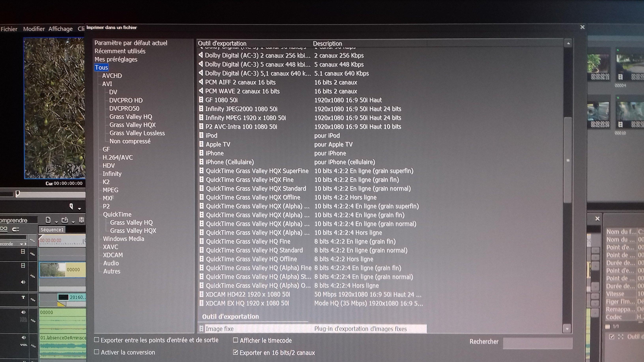Select the AVCHD tree item
This screenshot has height=362, width=644.
(x=112, y=76)
